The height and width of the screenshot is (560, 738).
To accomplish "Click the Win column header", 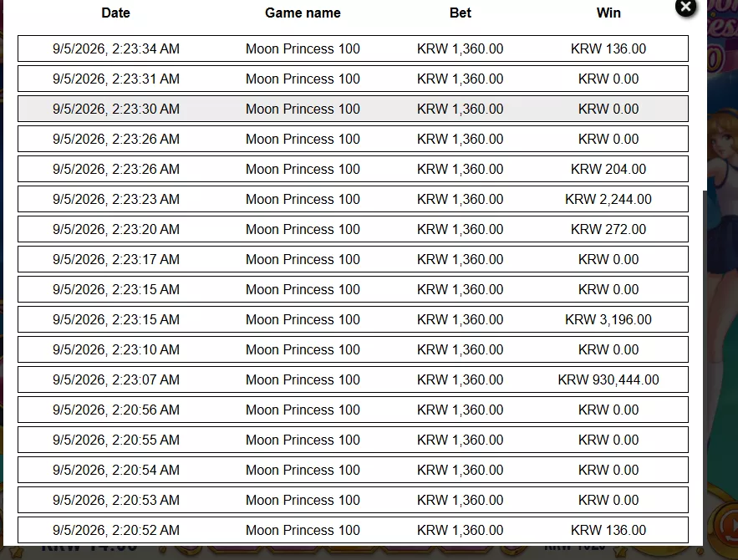I will [x=608, y=13].
